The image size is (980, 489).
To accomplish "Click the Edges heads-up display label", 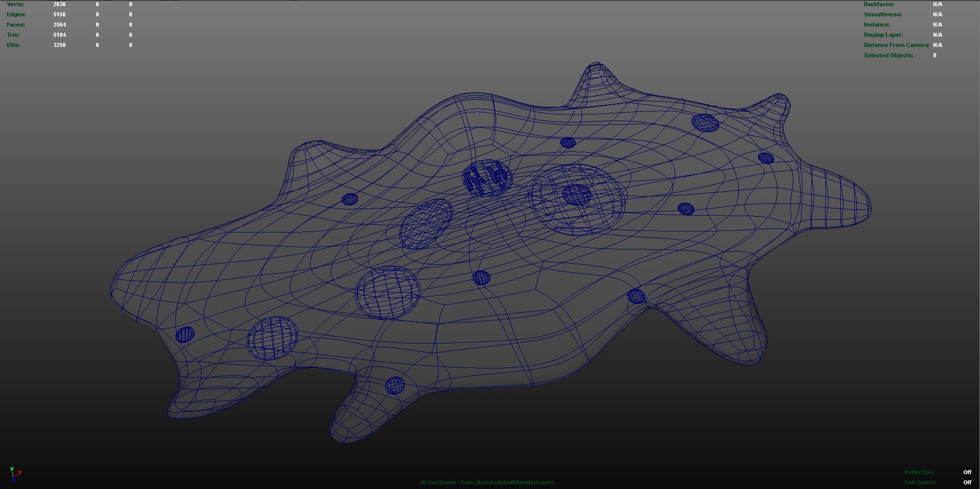I will pyautogui.click(x=16, y=14).
